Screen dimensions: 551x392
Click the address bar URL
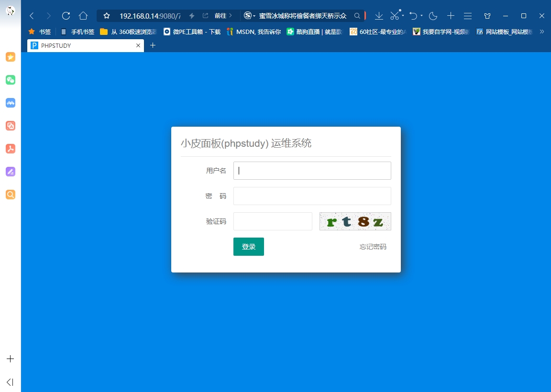[150, 16]
